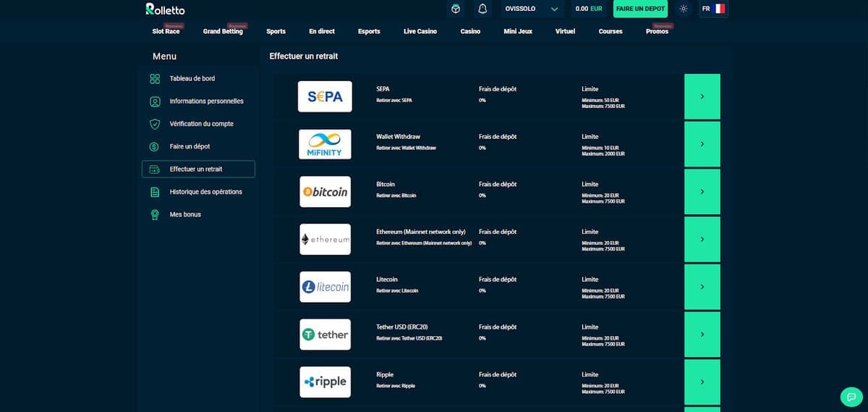Viewport: 868px width, 412px height.
Task: Go to the Esports tab
Action: (369, 32)
